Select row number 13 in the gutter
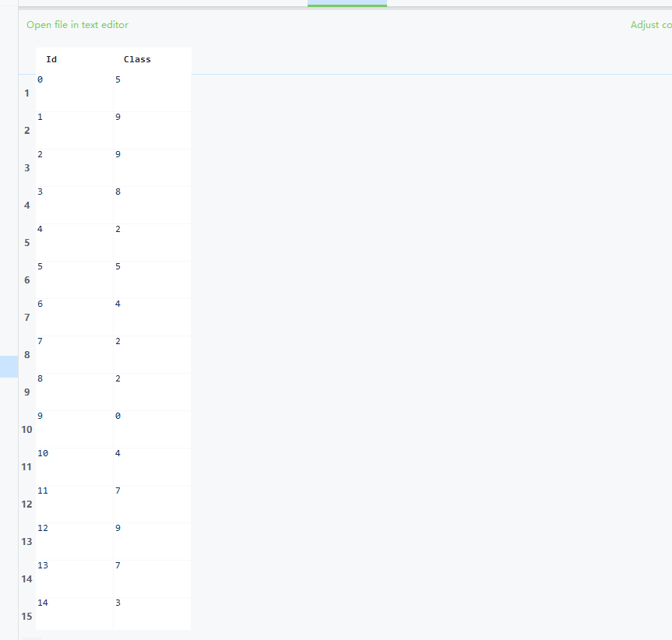The image size is (672, 640). coord(26,541)
